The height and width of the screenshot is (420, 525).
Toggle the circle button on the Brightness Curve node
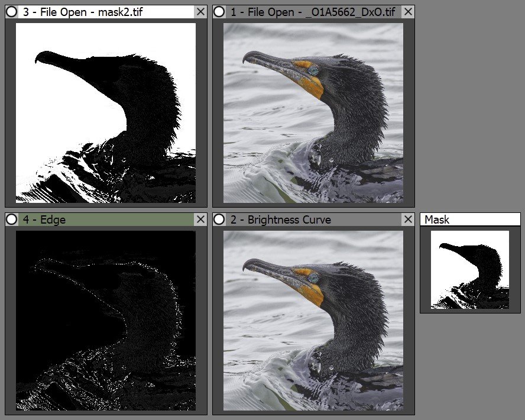[219, 219]
